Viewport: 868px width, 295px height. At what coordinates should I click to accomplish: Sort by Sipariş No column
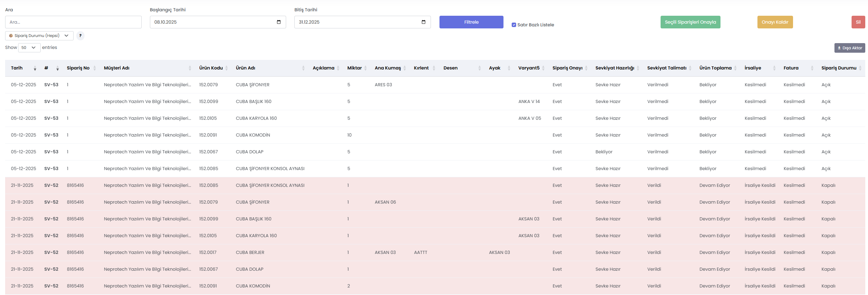pos(81,68)
